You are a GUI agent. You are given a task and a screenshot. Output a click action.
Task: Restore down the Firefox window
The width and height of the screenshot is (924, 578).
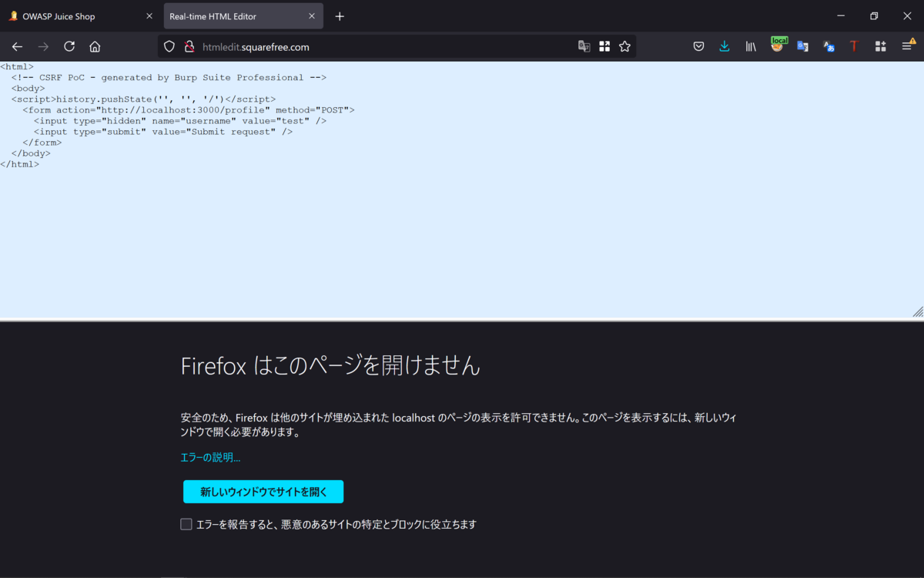874,16
